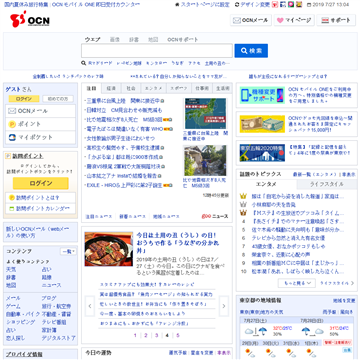Open OCNメール envelope button in header
The width and height of the screenshot is (360, 360).
point(251,20)
